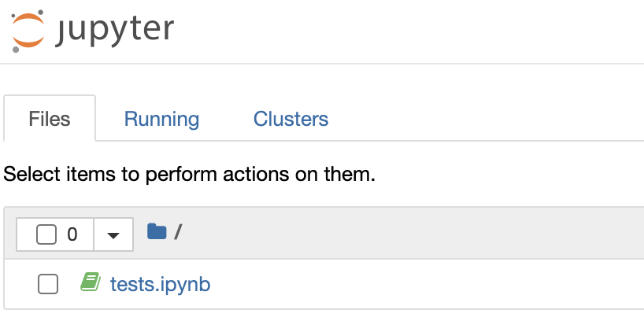Go to root via the slash breadcrumb

(178, 232)
